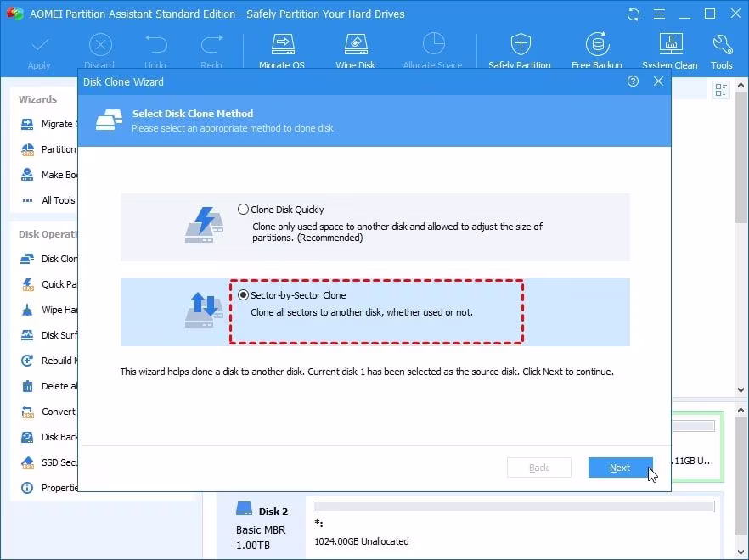Open the Migrate OS tool
This screenshot has width=749, height=560.
282,53
